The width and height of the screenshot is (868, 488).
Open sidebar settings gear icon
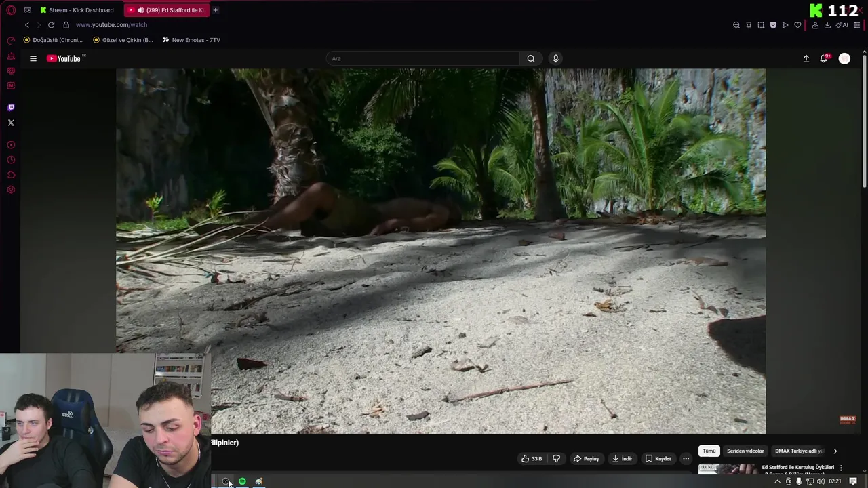click(11, 190)
